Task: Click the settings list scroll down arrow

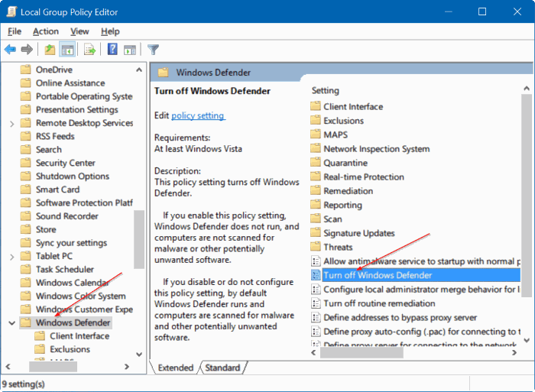Action: (527, 340)
